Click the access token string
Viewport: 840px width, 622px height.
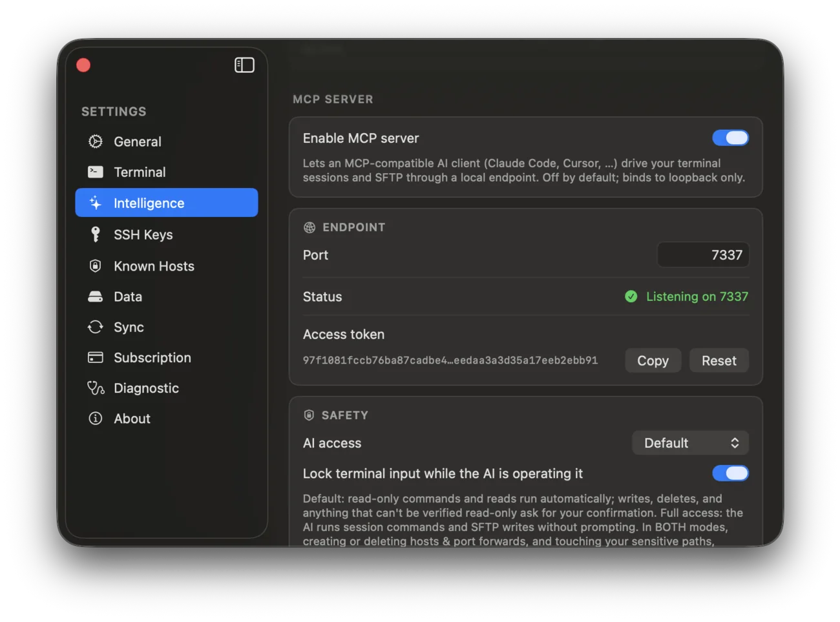(x=450, y=360)
